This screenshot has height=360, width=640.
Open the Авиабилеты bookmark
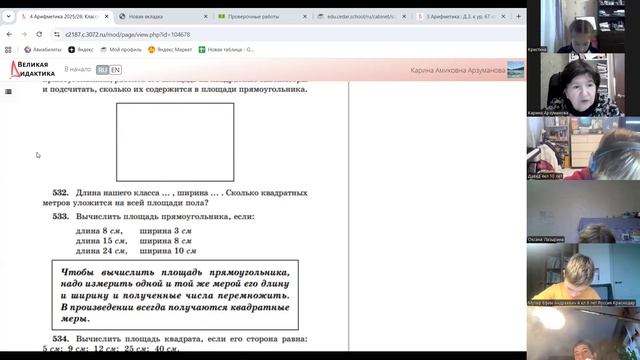click(x=43, y=50)
